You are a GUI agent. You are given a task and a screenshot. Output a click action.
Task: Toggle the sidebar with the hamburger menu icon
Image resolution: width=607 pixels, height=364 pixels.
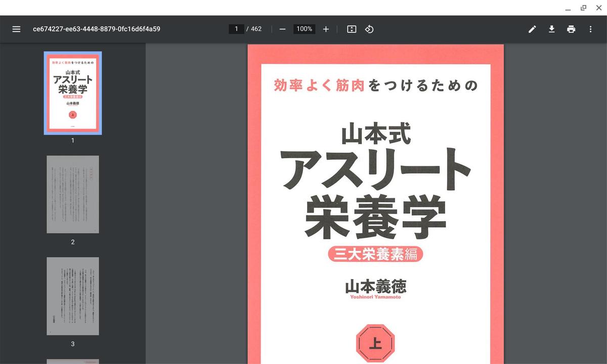click(16, 29)
